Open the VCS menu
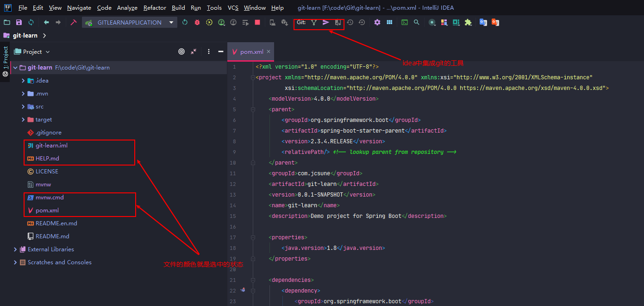This screenshot has width=644, height=306. (233, 8)
